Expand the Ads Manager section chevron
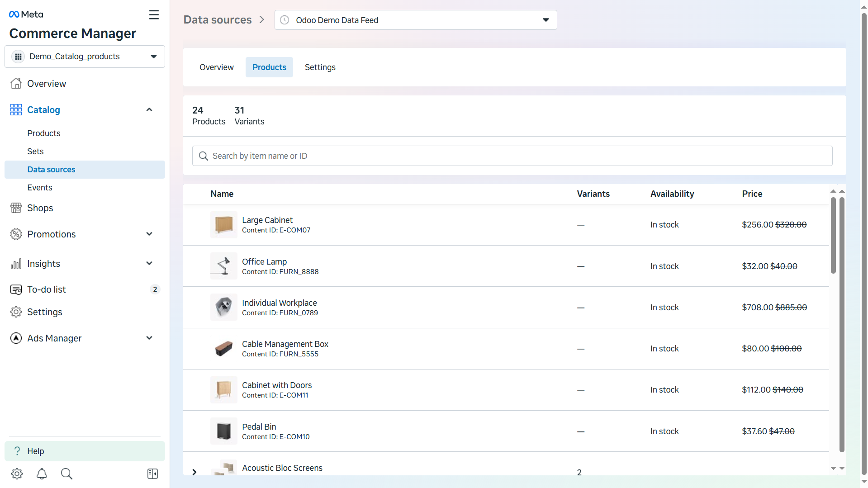 pyautogui.click(x=149, y=338)
